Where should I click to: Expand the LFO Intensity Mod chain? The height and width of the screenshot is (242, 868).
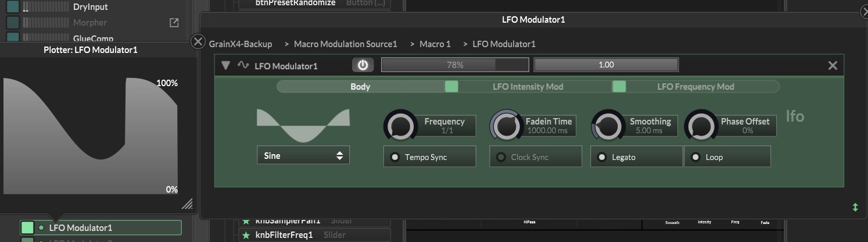(528, 87)
